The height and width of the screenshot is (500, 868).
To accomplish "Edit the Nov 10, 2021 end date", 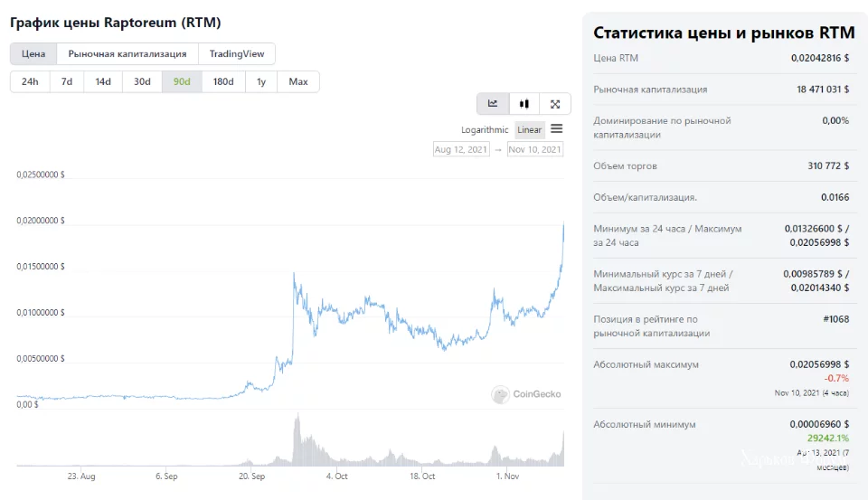I will pyautogui.click(x=535, y=150).
